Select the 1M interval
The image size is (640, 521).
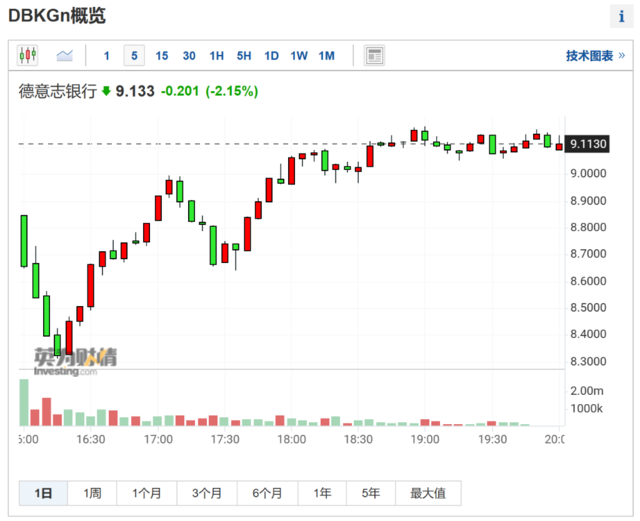(327, 56)
